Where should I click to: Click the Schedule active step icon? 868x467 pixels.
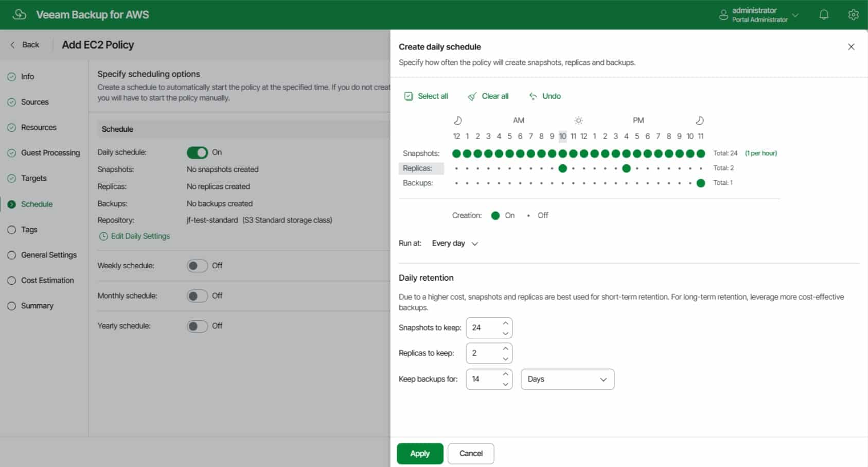(x=12, y=204)
